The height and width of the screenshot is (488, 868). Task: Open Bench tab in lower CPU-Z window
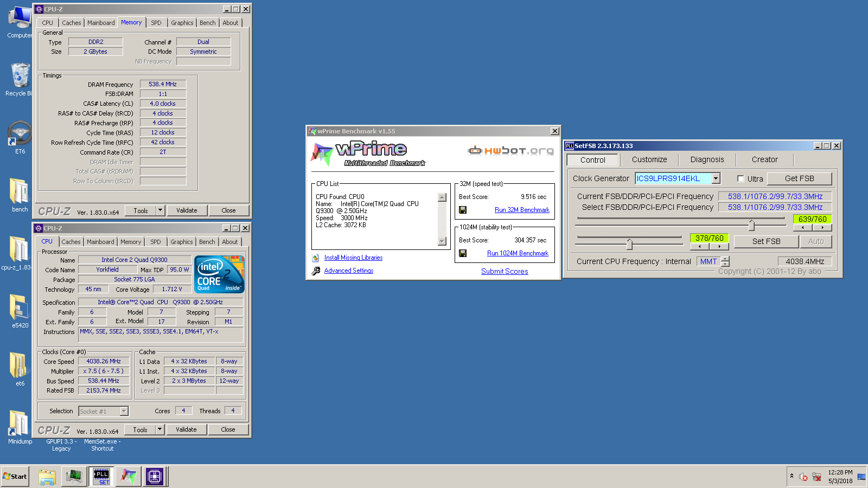tap(207, 242)
